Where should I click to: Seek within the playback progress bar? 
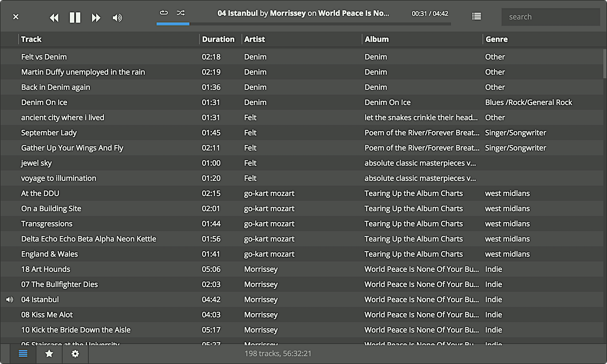pos(303,24)
